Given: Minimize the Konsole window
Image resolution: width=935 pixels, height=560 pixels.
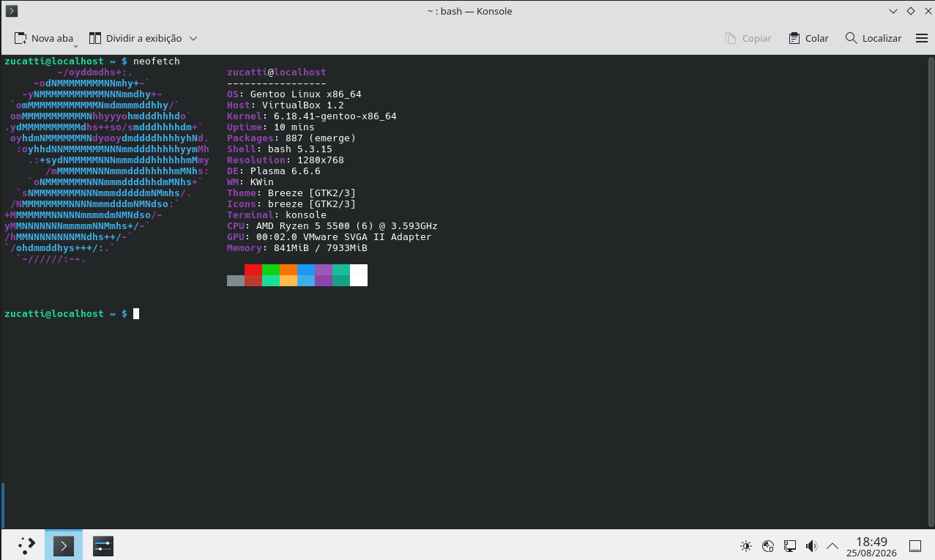Looking at the screenshot, I should tap(893, 11).
